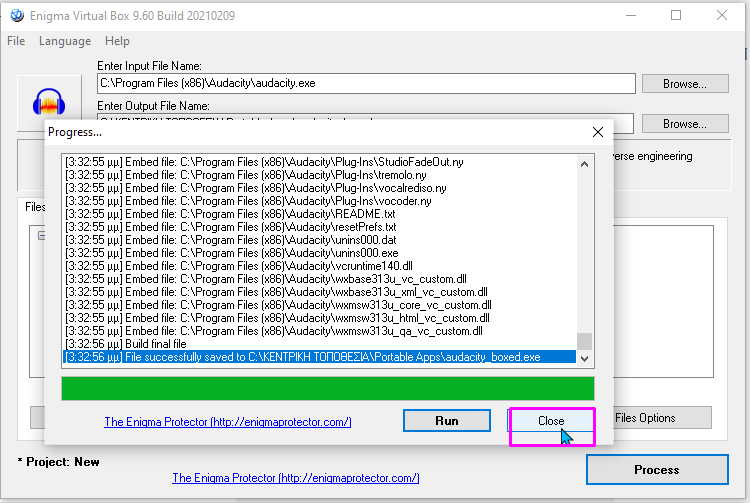Image resolution: width=750 pixels, height=503 pixels.
Task: Select the unins000.dat log line
Action: pyautogui.click(x=320, y=240)
